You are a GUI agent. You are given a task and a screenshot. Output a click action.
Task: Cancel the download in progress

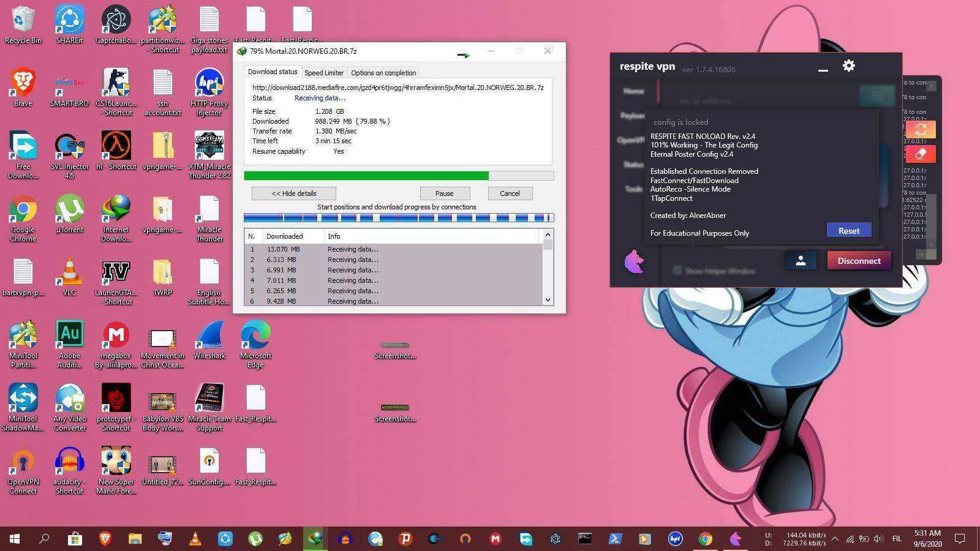click(x=510, y=193)
